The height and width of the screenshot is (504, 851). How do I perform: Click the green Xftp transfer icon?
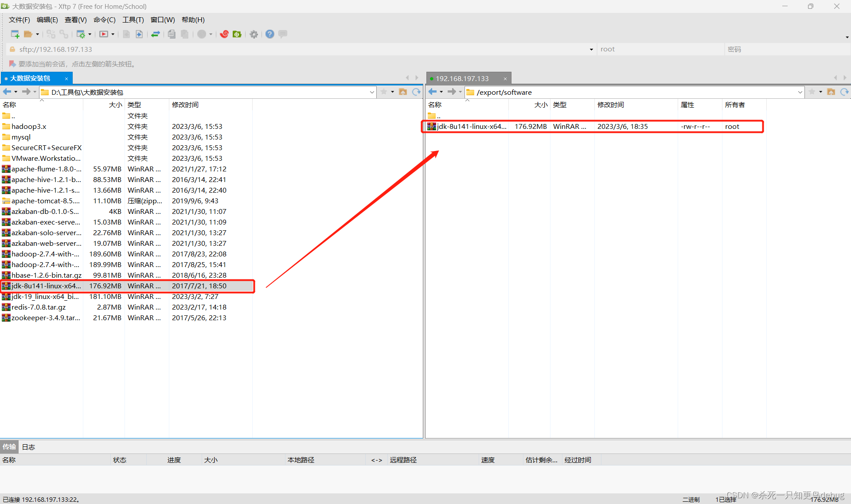click(x=237, y=34)
